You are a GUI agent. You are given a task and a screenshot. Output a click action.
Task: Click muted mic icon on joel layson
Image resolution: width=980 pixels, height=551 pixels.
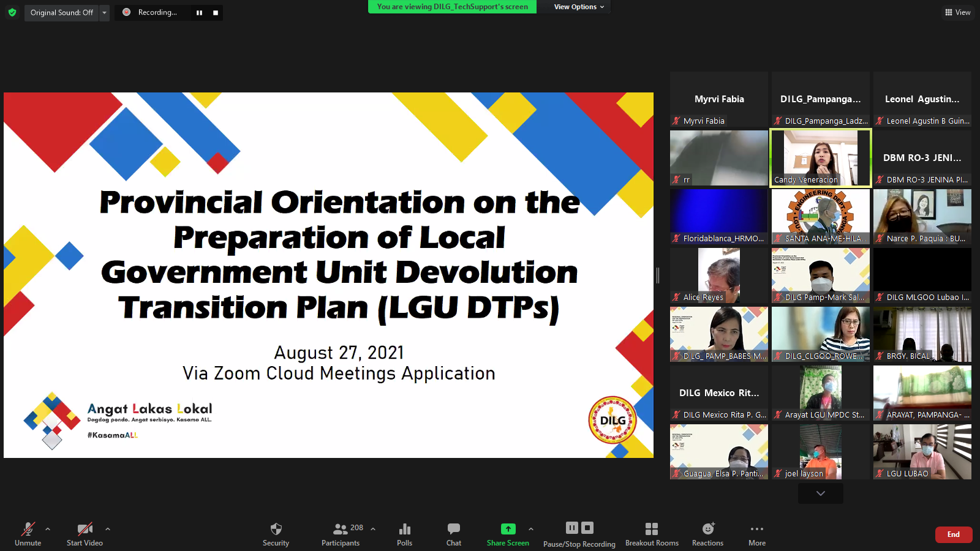778,474
